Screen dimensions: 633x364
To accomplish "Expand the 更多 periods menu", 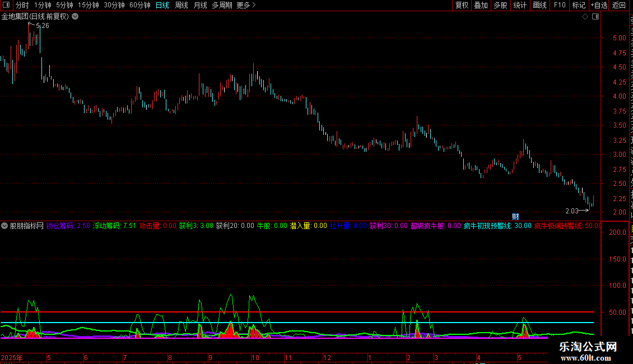I will point(246,5).
